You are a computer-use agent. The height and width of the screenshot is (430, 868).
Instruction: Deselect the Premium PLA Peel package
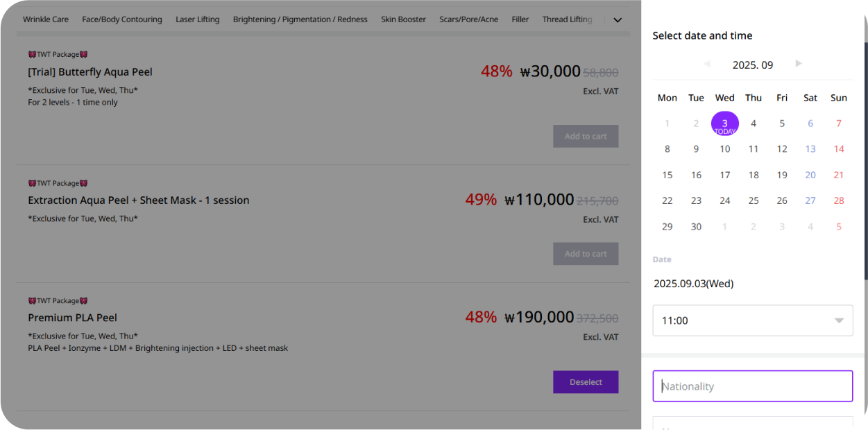click(586, 382)
